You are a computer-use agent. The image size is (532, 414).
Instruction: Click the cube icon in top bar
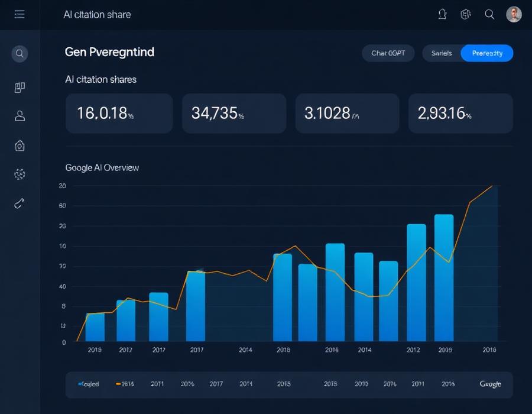coord(466,14)
